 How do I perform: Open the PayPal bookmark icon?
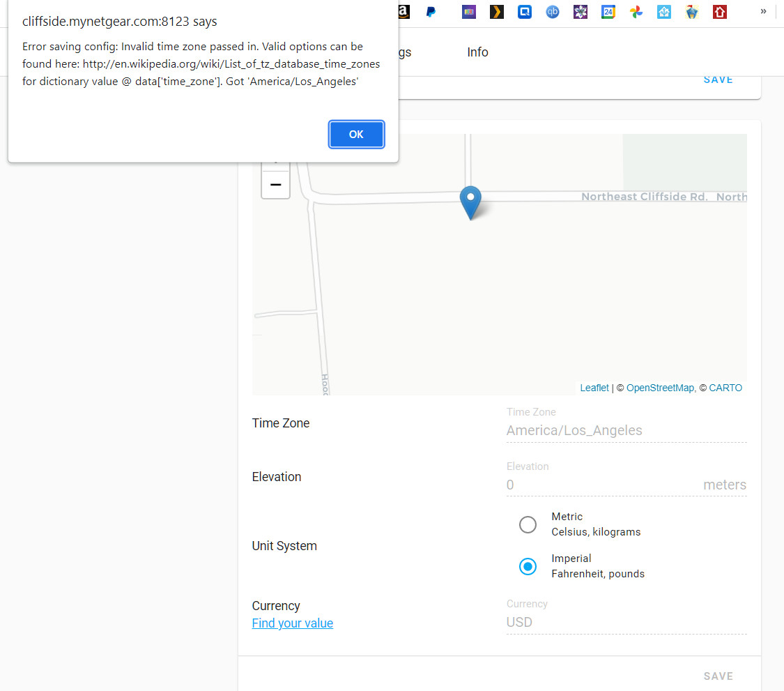click(x=430, y=12)
